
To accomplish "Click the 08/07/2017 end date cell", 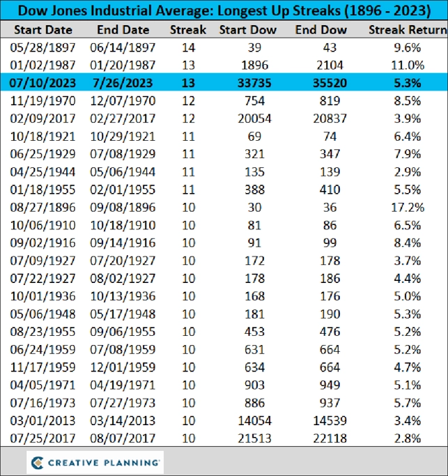I will click(123, 438).
